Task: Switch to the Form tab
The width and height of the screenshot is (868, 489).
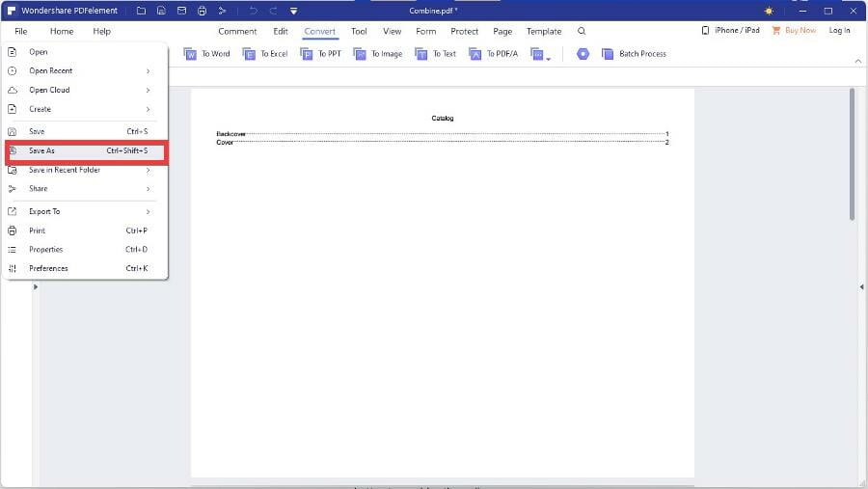Action: click(426, 31)
